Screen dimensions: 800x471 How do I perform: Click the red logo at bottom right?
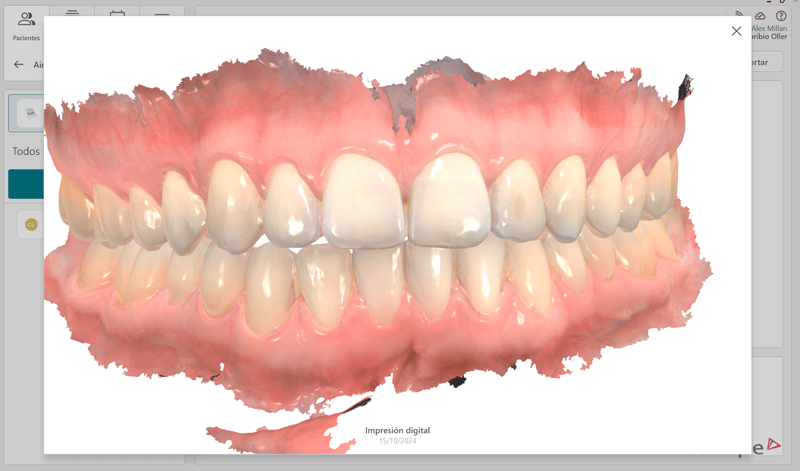click(774, 448)
